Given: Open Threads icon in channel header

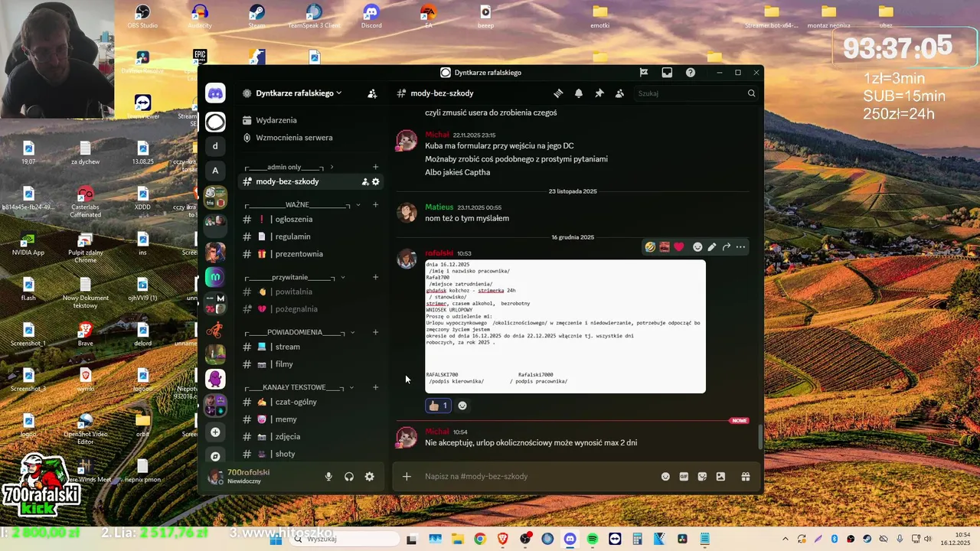Looking at the screenshot, I should coord(558,93).
